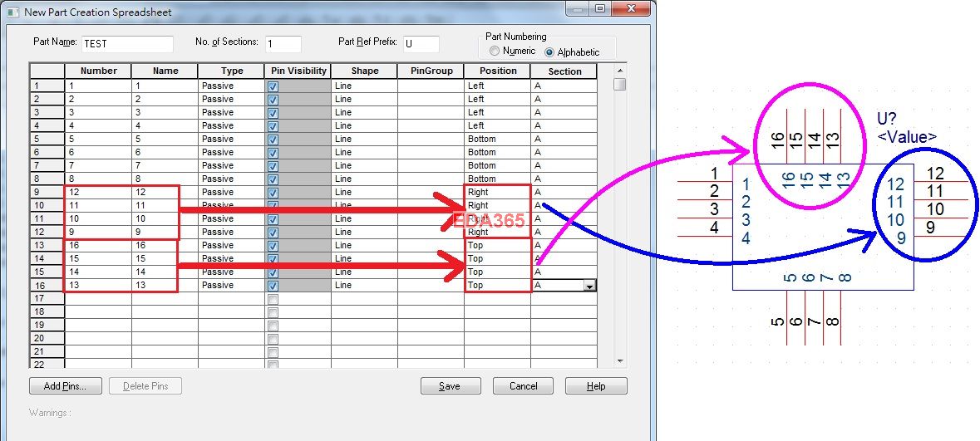Screen dimensions: 980x441
Task: Click the spreadsheet vertical scrollbar thumb
Action: click(620, 85)
